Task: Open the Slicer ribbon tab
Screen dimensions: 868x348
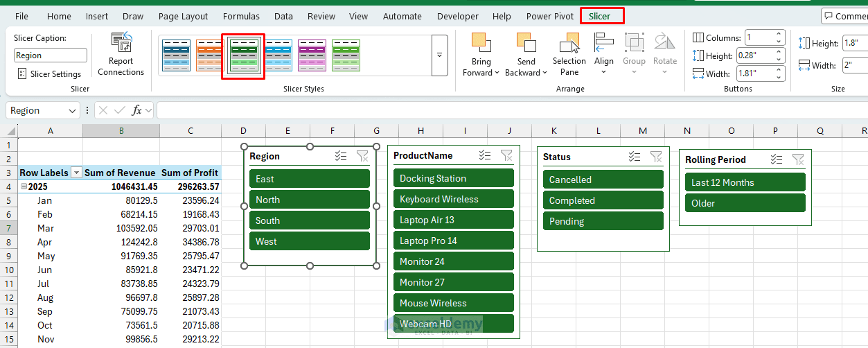Action: [600, 16]
